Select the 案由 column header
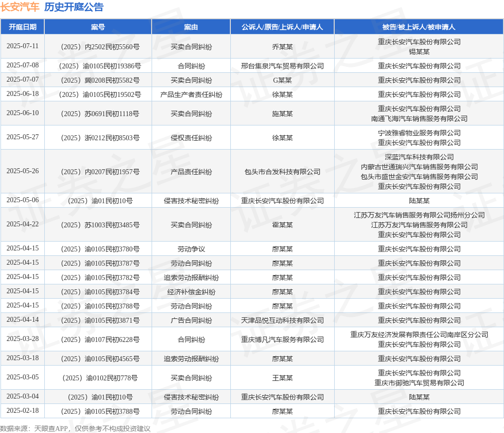 pos(191,27)
